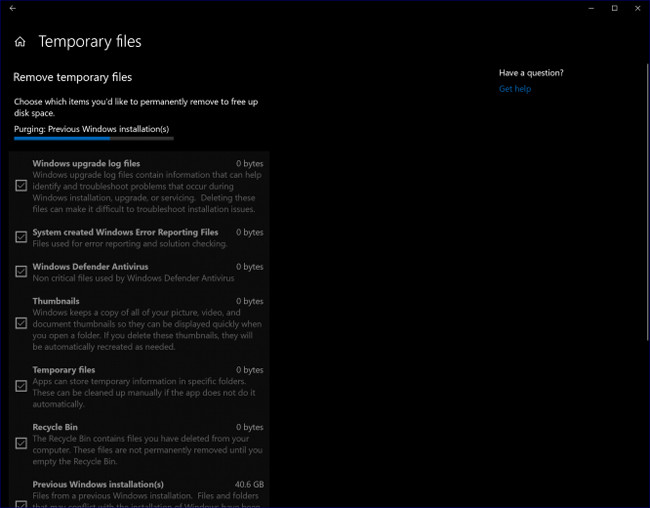This screenshot has width=650, height=508.
Task: Uncheck Windows upgrade log files checkbox
Action: pyautogui.click(x=21, y=186)
